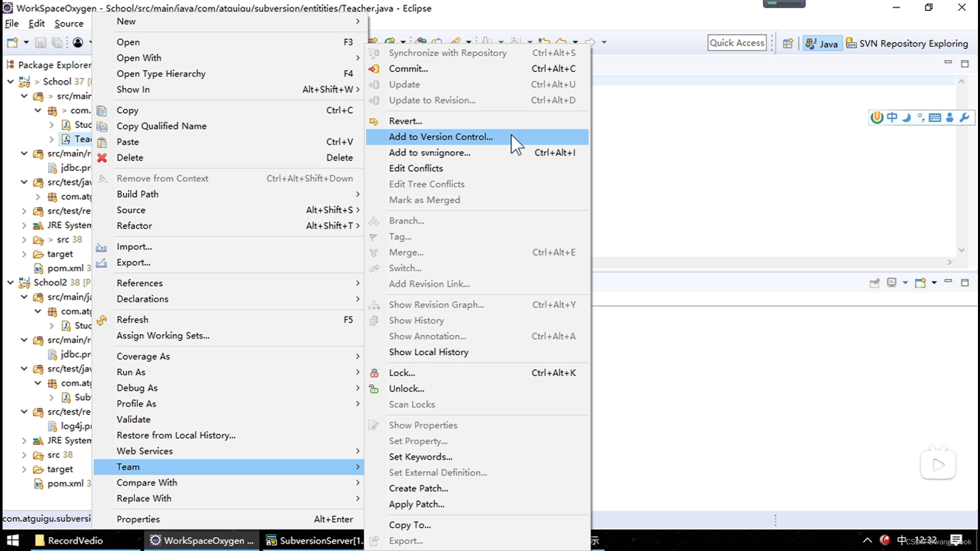Collapse the School2 project tree node
The height and width of the screenshot is (551, 980).
(10, 282)
